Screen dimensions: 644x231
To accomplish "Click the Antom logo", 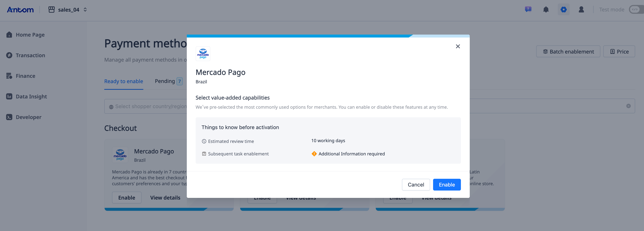I will click(x=20, y=10).
